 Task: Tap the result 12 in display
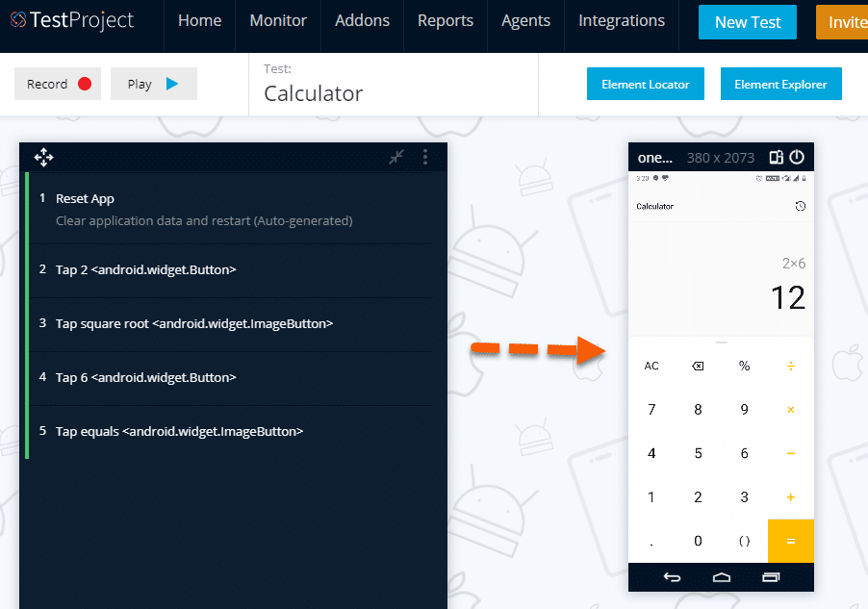(788, 298)
